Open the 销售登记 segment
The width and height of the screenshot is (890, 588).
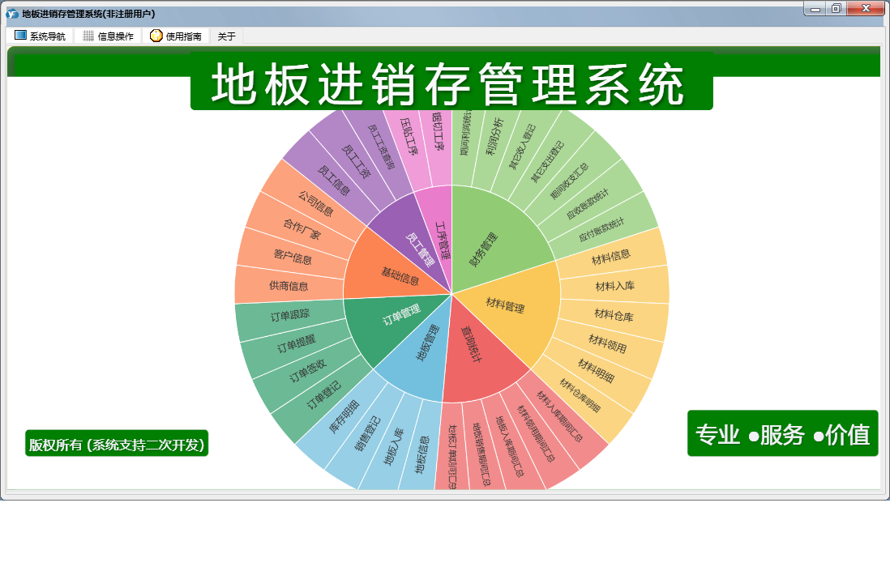367,434
